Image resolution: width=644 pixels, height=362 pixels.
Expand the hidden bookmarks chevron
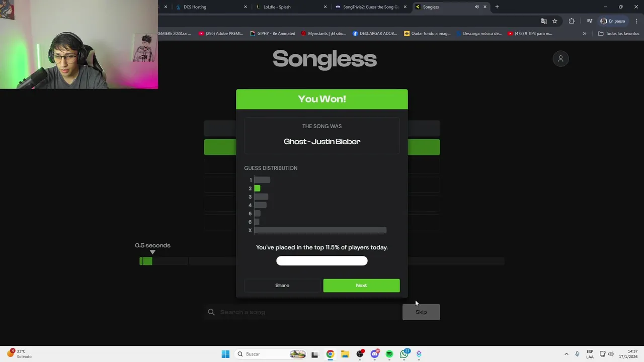point(585,34)
